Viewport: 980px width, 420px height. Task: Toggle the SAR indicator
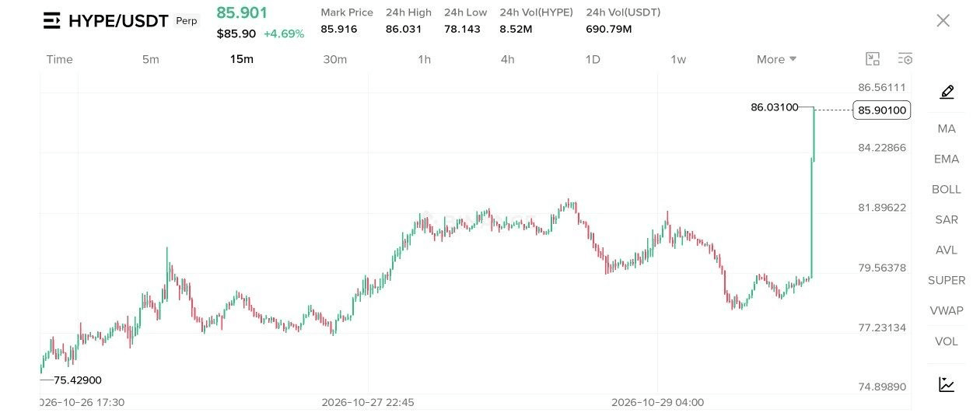click(947, 220)
